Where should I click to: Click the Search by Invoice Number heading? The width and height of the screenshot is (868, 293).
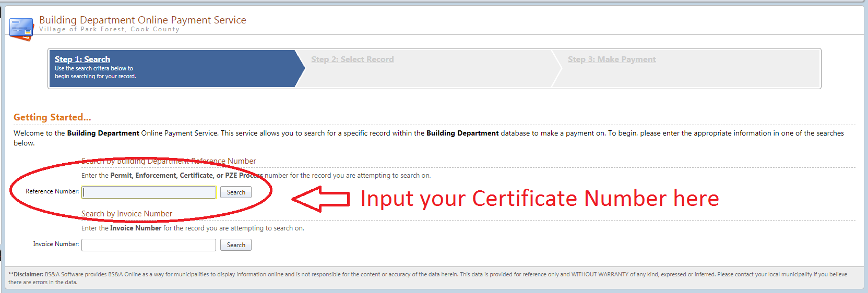(x=127, y=214)
